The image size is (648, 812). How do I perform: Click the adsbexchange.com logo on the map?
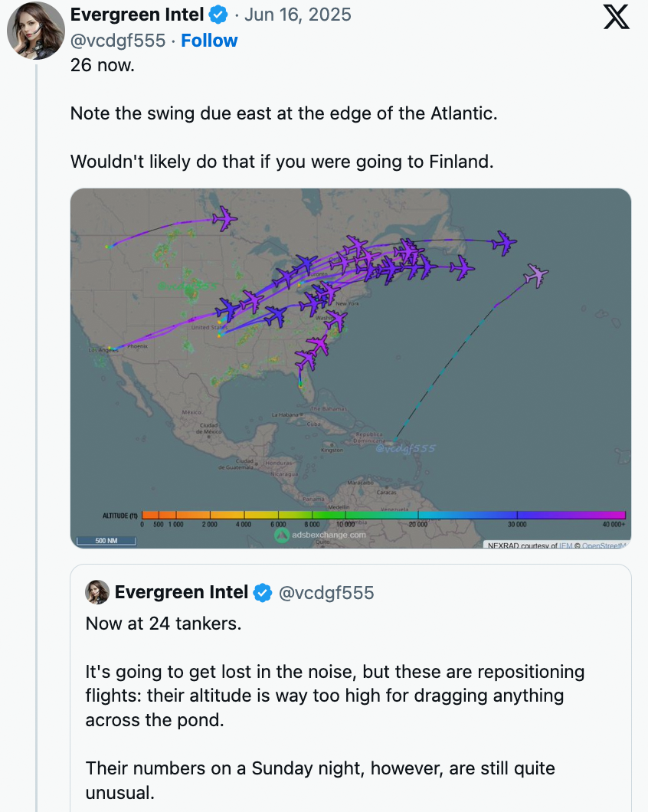pos(320,535)
